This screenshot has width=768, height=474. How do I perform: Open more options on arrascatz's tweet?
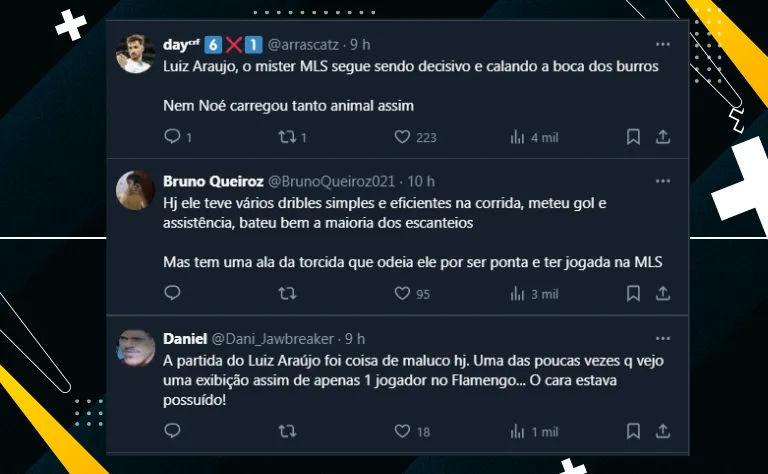point(662,45)
